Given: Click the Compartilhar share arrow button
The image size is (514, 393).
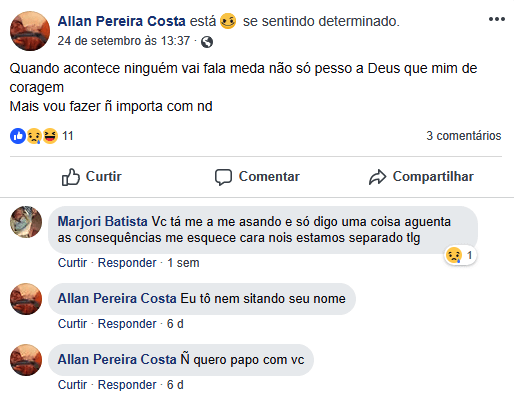Looking at the screenshot, I should [421, 177].
